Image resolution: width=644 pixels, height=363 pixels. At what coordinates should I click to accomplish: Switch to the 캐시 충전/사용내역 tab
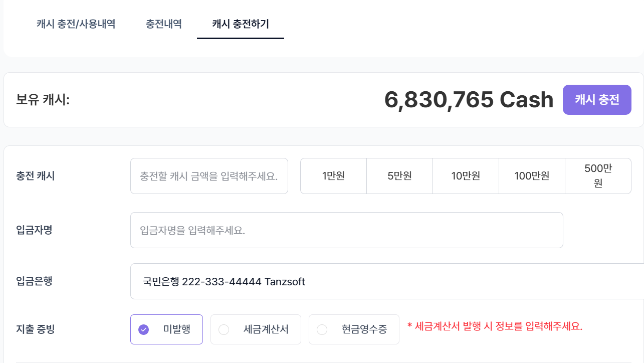(x=76, y=24)
